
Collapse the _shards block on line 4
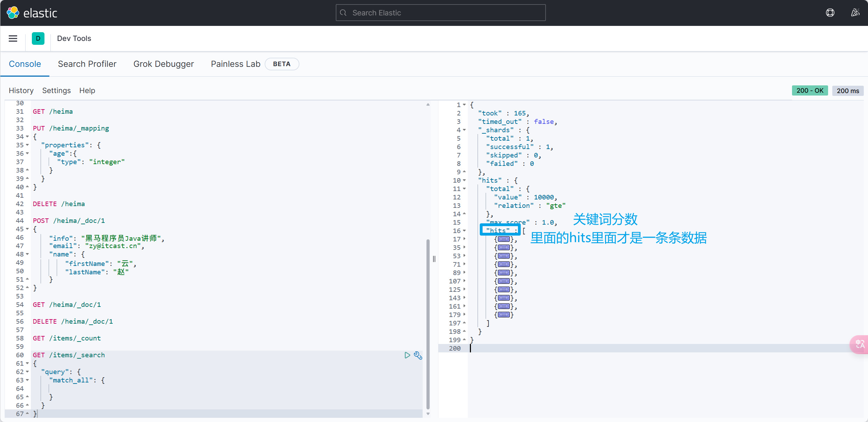point(465,130)
